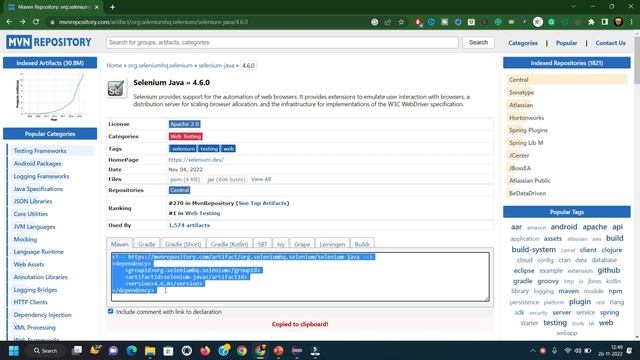
Task: Switch to the Gradle (Short) tab
Action: (x=183, y=244)
